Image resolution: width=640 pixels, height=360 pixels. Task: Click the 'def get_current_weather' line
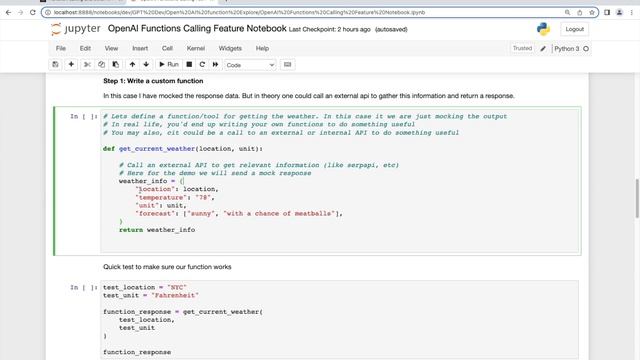point(183,149)
